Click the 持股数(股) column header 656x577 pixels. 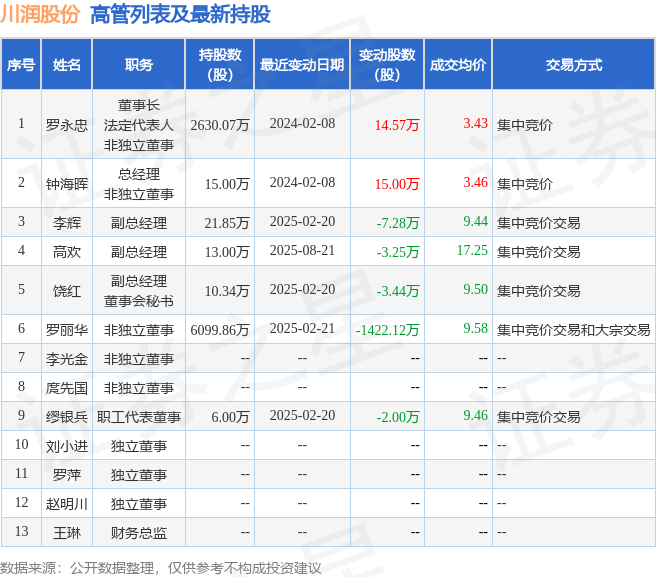tap(220, 65)
